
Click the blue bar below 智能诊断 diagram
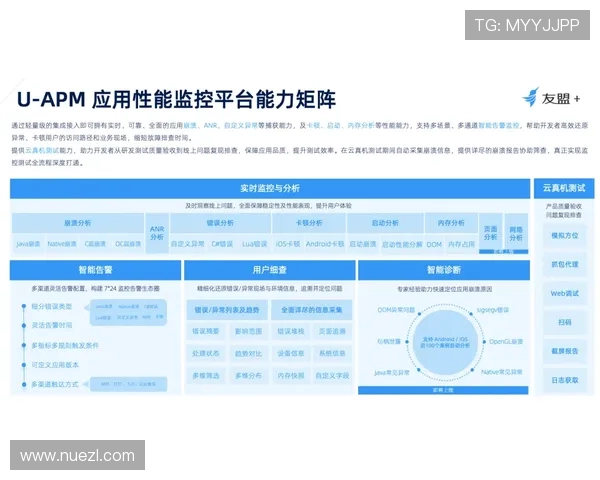443,390
